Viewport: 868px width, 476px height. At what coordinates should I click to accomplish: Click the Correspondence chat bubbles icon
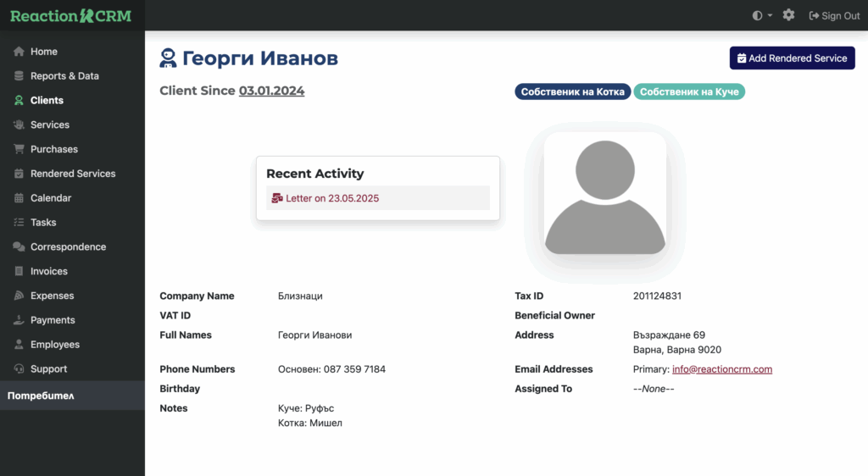[19, 247]
